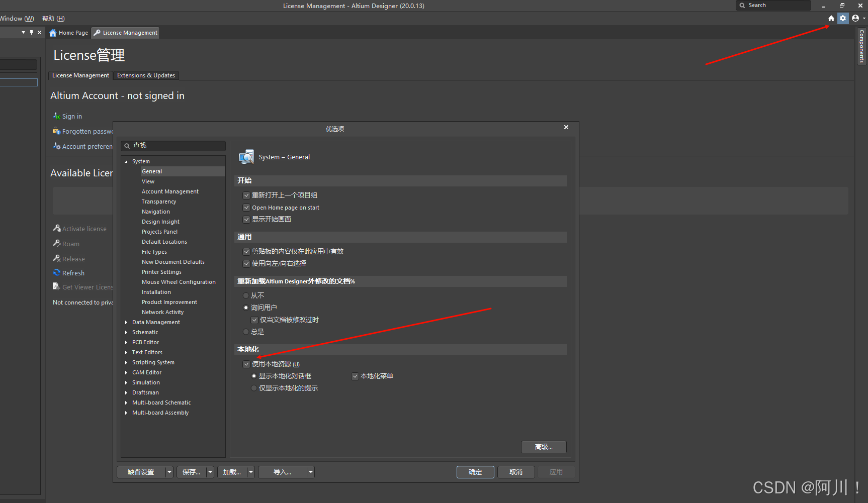The image size is (868, 503).
Task: Close the 优选项 preferences dialog
Action: pyautogui.click(x=566, y=127)
